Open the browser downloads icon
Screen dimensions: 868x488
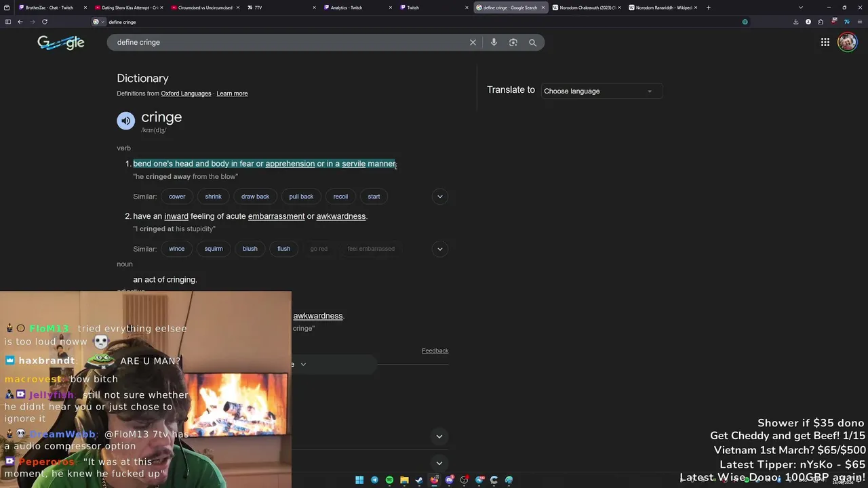[x=795, y=22]
